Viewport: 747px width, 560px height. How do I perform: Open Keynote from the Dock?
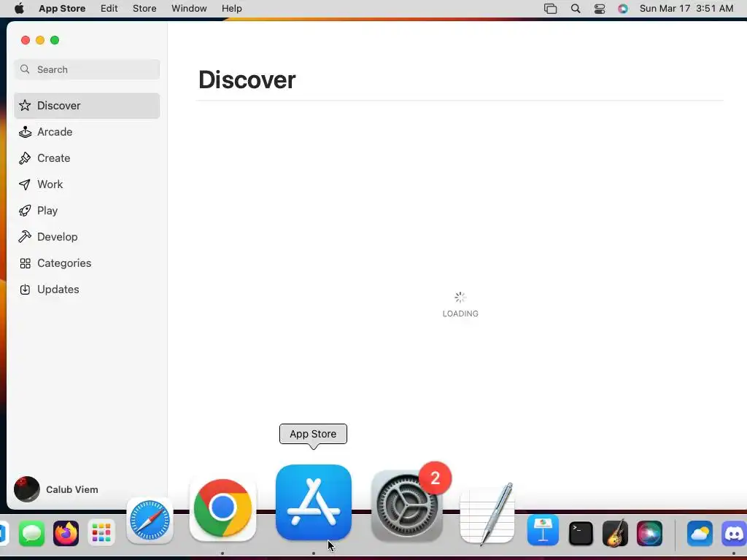point(543,531)
